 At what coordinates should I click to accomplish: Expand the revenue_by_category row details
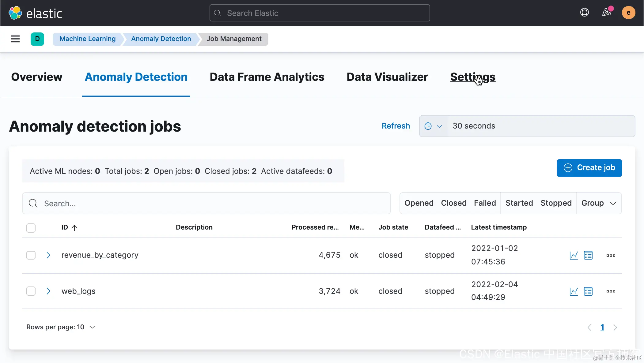48,255
